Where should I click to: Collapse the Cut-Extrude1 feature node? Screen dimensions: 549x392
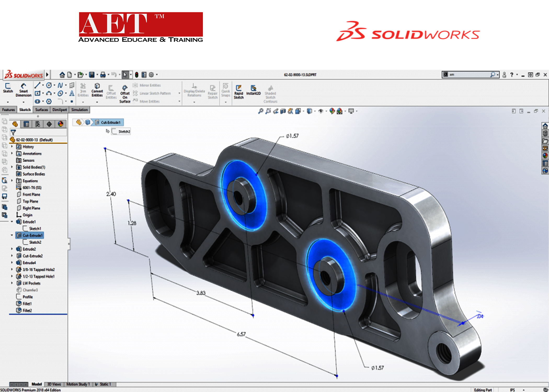(x=12, y=235)
